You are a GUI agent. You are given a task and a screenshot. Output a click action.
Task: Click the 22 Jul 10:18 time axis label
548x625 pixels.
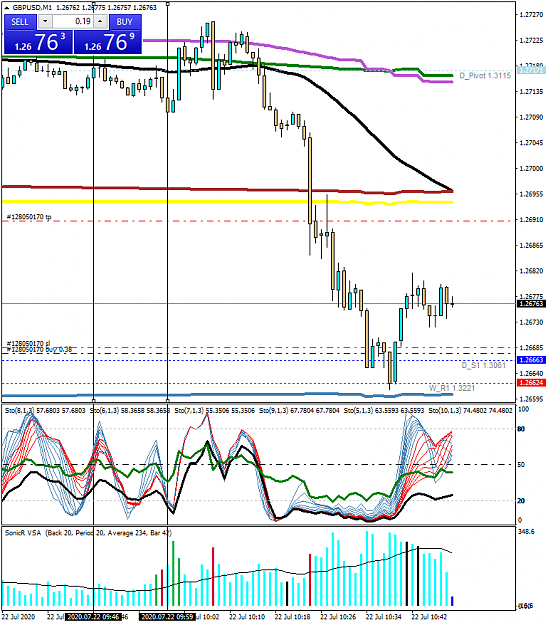tap(293, 617)
